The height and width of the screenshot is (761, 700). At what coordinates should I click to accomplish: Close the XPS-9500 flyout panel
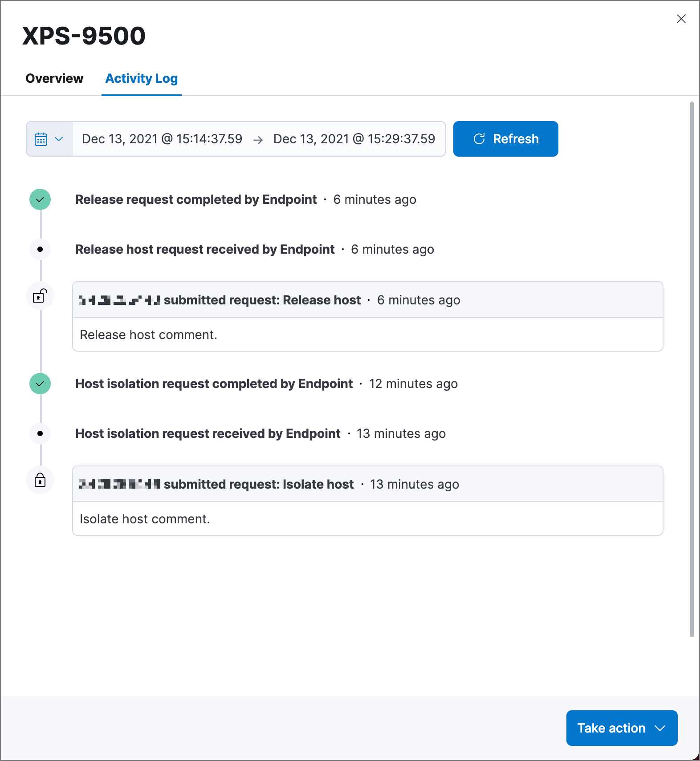click(681, 19)
